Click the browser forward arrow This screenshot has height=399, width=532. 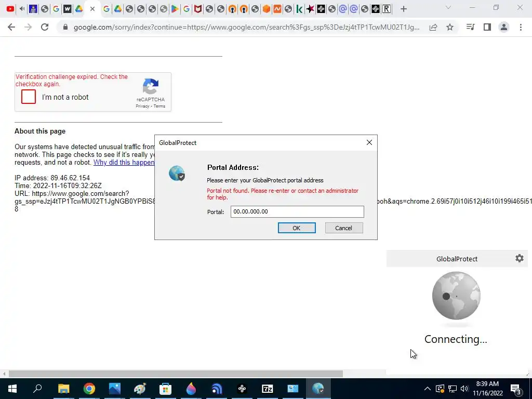[x=28, y=27]
